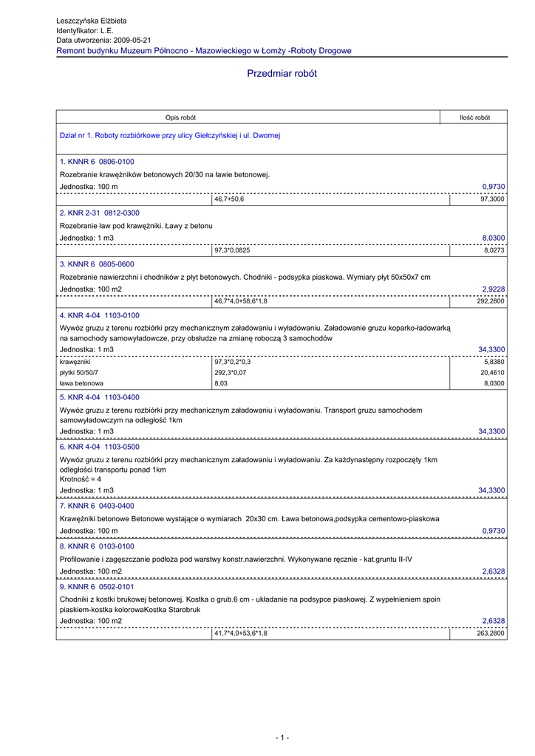Click entry heading '1. KNNR 6 0806-0100'
The width and height of the screenshot is (535, 756).
click(x=97, y=162)
